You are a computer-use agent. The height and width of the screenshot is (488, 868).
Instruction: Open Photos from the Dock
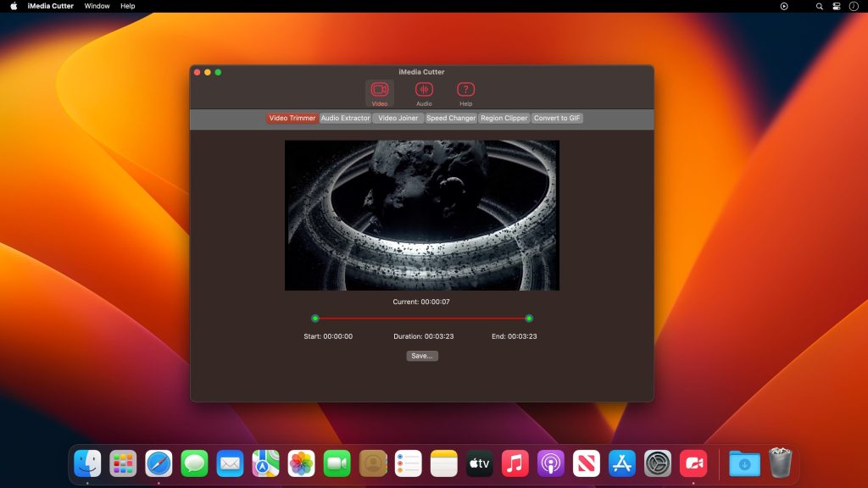pos(302,463)
